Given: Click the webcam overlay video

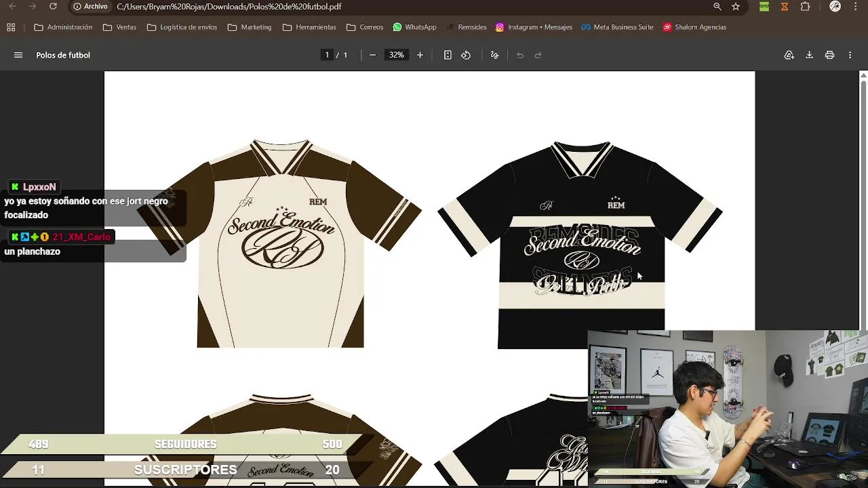Looking at the screenshot, I should coord(728,409).
